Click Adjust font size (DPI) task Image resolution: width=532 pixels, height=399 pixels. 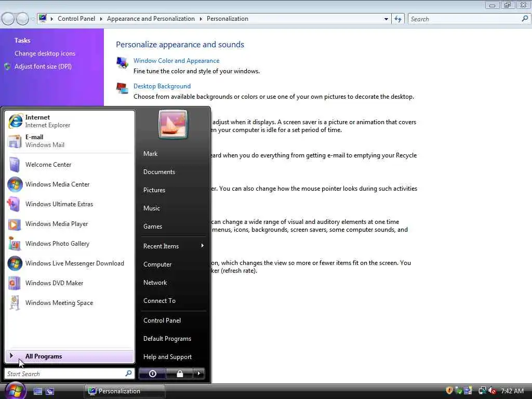click(x=43, y=66)
